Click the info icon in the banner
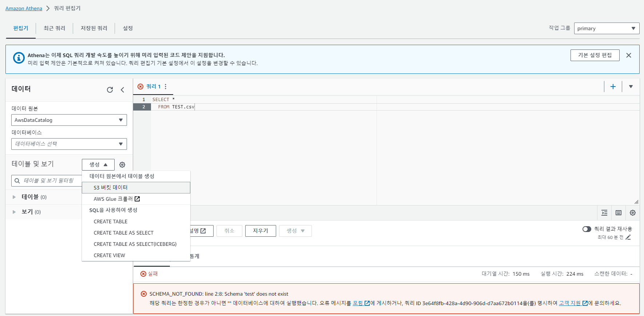 coord(19,58)
